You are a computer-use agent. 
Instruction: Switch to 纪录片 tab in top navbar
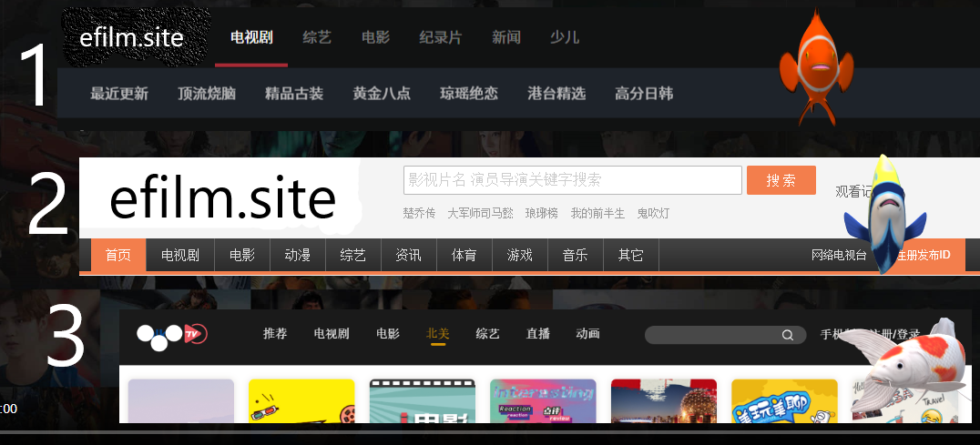[440, 37]
